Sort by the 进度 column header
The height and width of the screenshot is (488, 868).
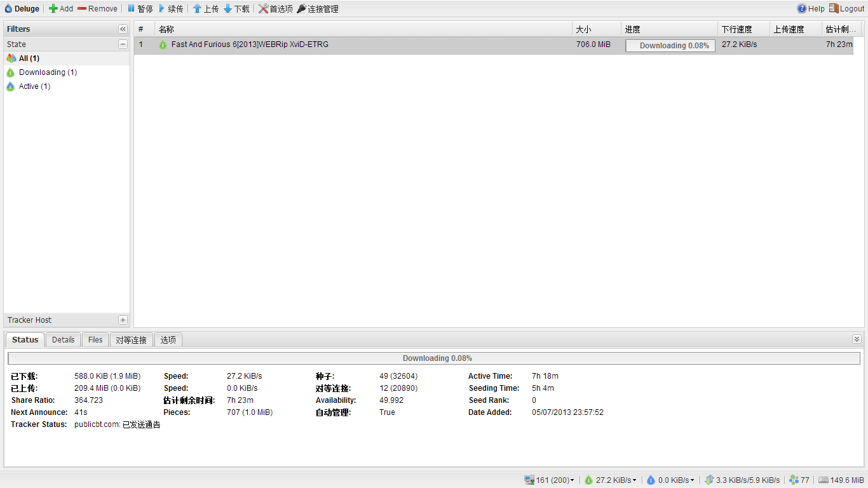[669, 29]
